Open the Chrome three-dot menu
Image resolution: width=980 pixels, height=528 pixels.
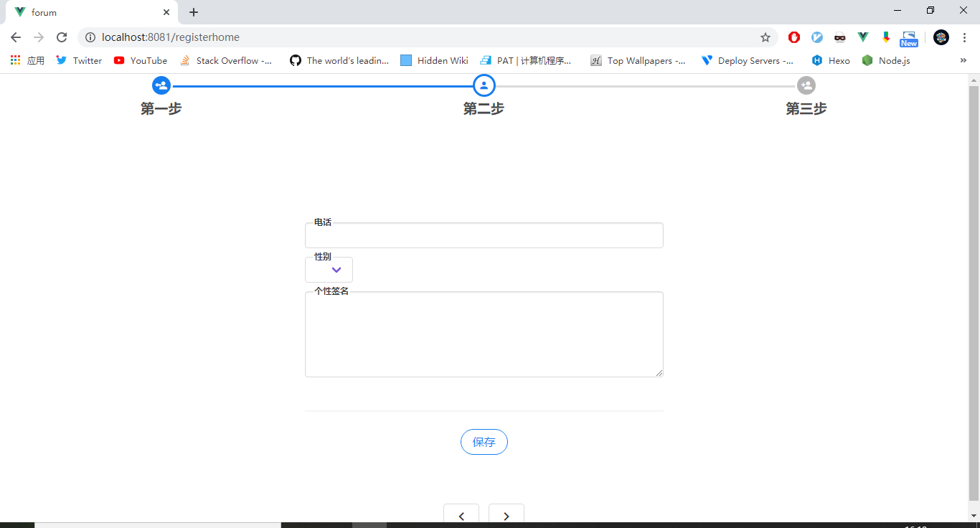pos(965,37)
